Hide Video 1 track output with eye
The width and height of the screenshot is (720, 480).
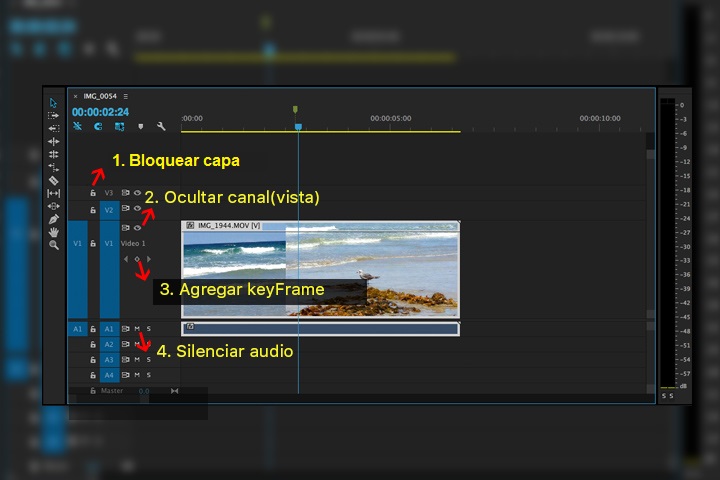(x=137, y=227)
